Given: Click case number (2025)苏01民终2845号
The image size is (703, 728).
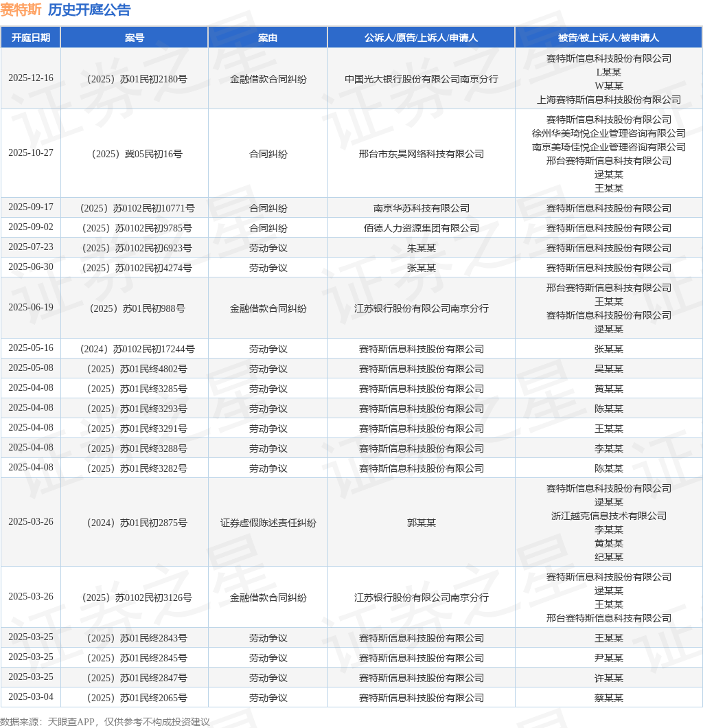Looking at the screenshot, I should (x=137, y=658).
